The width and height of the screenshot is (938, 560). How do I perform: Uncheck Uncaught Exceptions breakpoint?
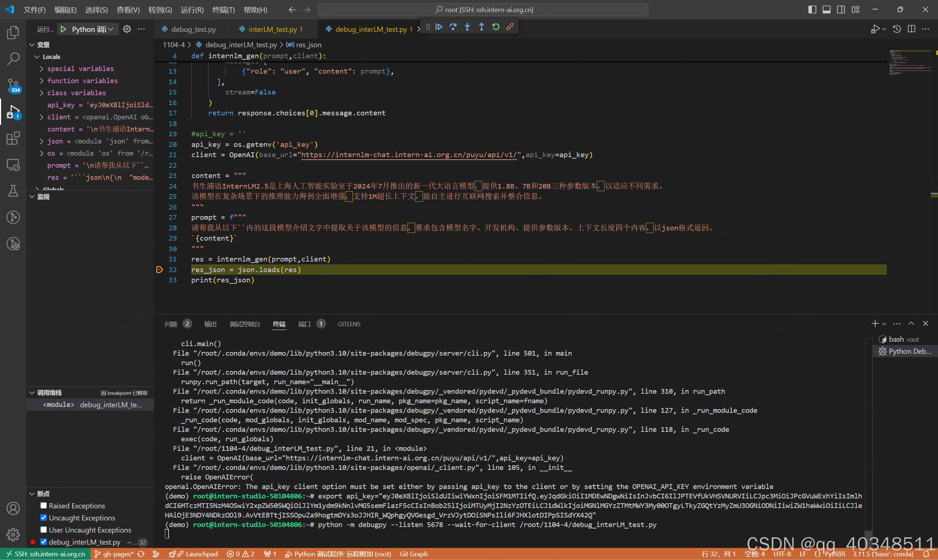pyautogui.click(x=44, y=518)
